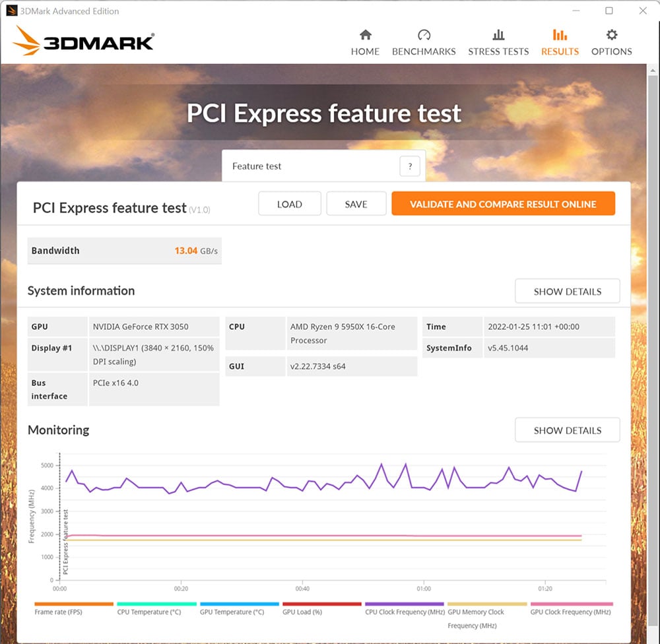Click the 01:00 time axis label
This screenshot has width=660, height=644.
(424, 589)
